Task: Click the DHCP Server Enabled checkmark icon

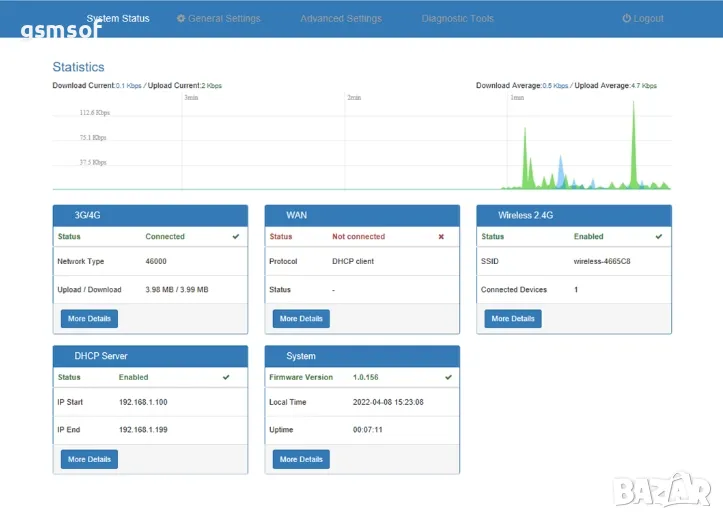Action: (226, 377)
